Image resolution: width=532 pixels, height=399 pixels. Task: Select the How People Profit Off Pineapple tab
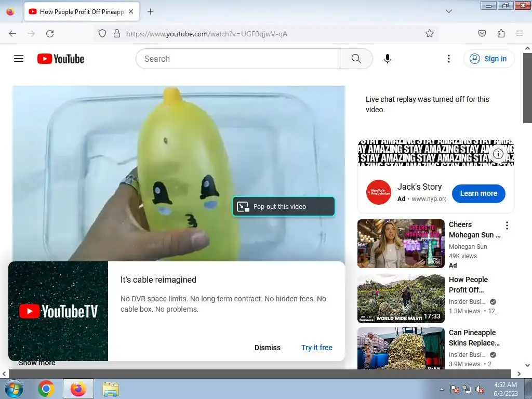[x=82, y=11]
